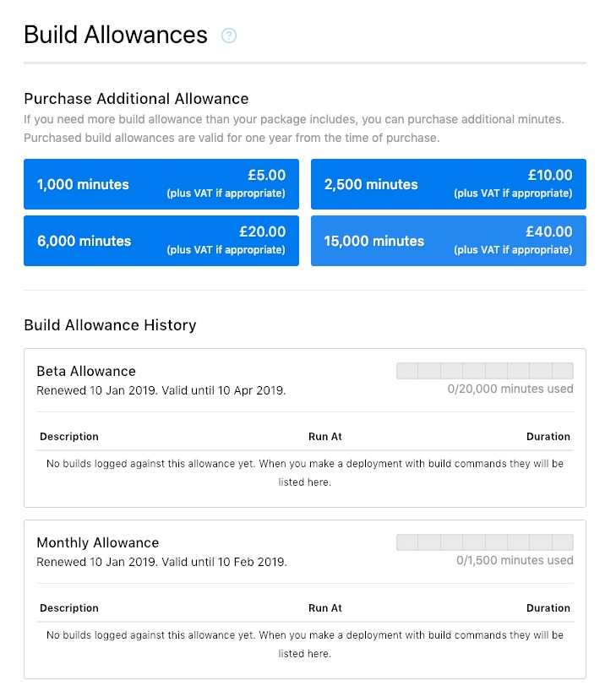Click 'Valid until 10 Feb 2019' renewal text
The image size is (616, 697).
[224, 563]
